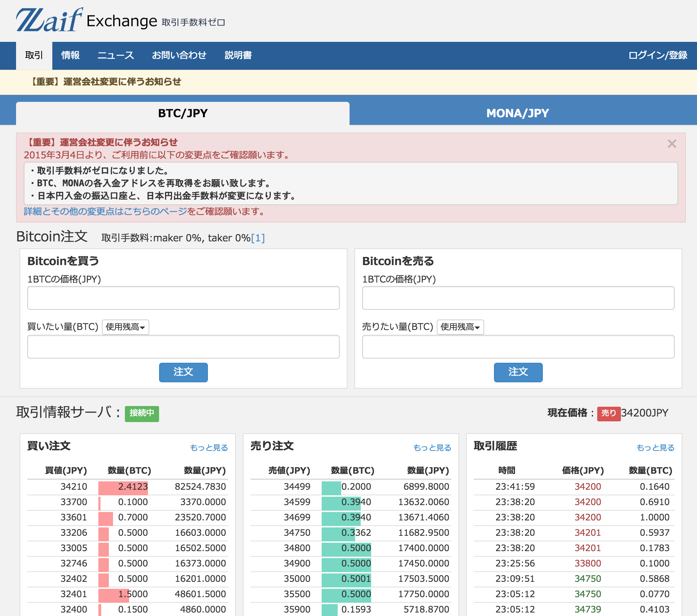
Task: Open 使用残高 dropdown in sell panel
Action: pos(460,327)
